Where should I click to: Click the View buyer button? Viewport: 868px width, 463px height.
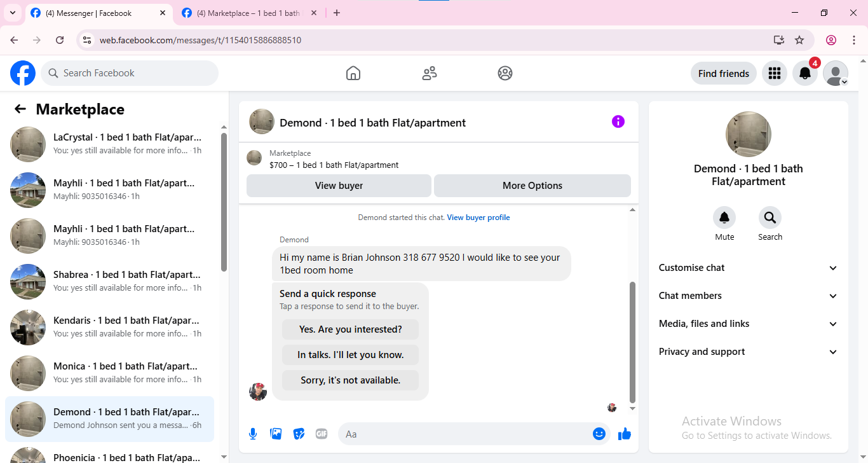(x=339, y=186)
